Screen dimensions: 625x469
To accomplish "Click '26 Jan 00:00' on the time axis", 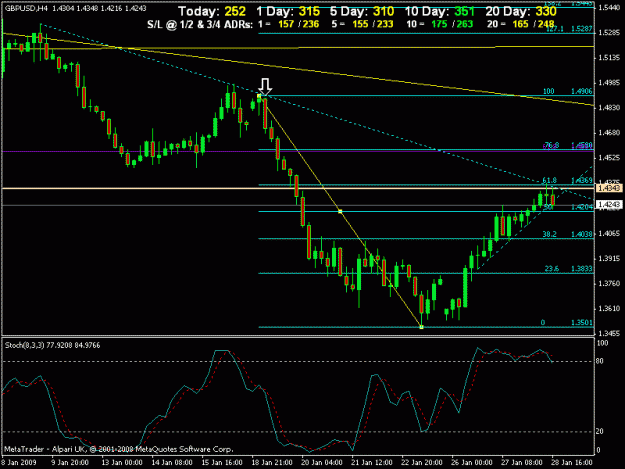I will pos(472,463).
